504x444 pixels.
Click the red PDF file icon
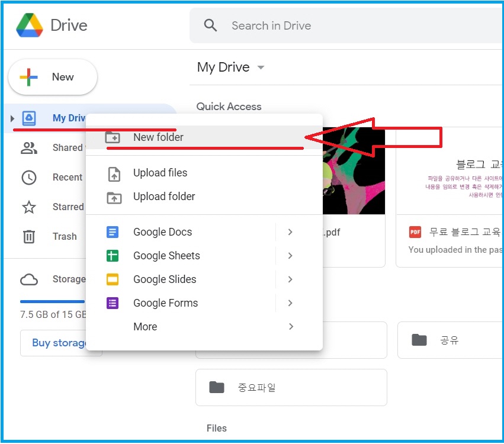tap(415, 232)
